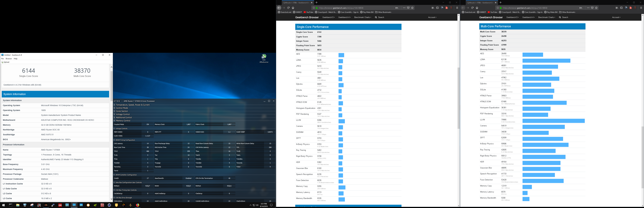Open Help menu in Geekbench 4
Viewport: 644px width, 208px height.
tap(16, 59)
